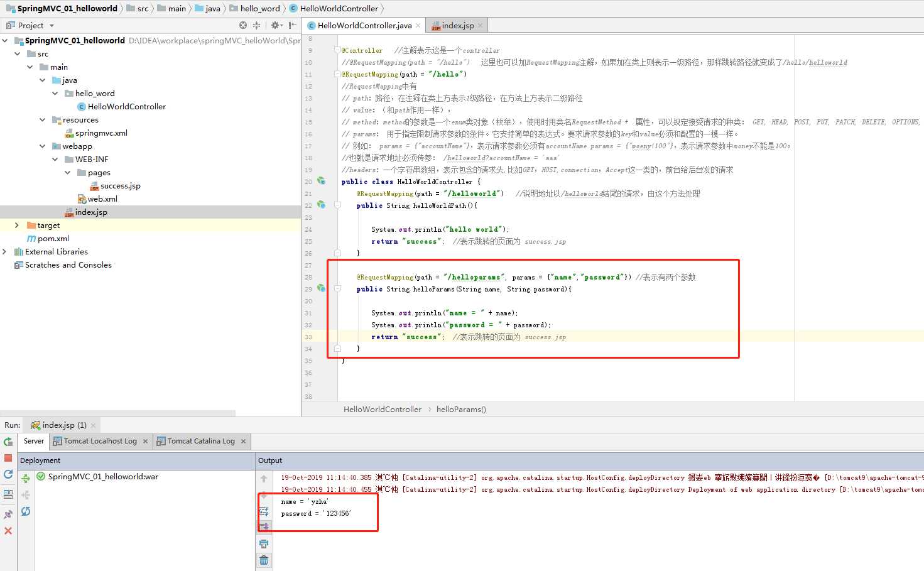The width and height of the screenshot is (924, 571).
Task: Click the Rerun index.jsp icon
Action: (x=8, y=442)
